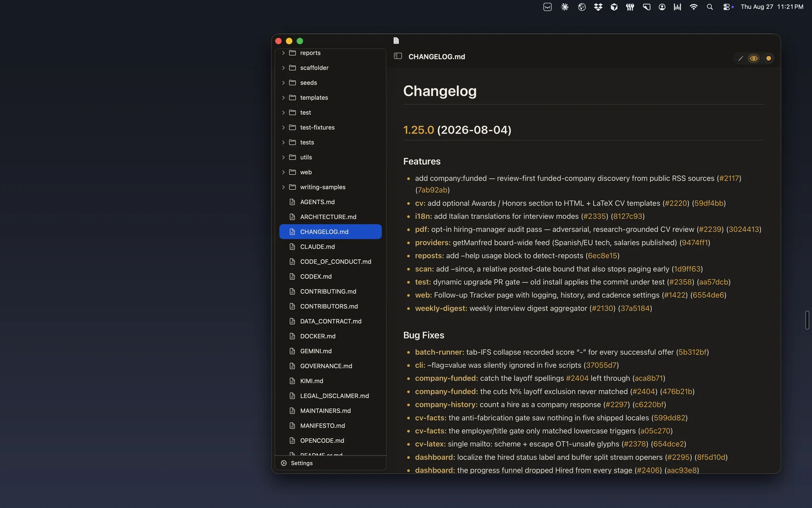This screenshot has height=508, width=812.
Task: Open commit link 5b312bf
Action: [x=693, y=352]
